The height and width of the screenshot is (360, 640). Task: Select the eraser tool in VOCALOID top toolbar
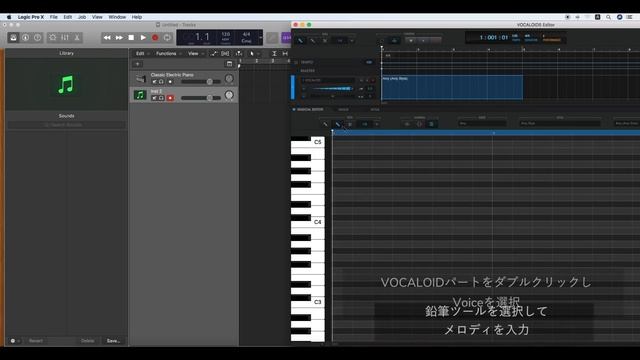tap(325, 40)
